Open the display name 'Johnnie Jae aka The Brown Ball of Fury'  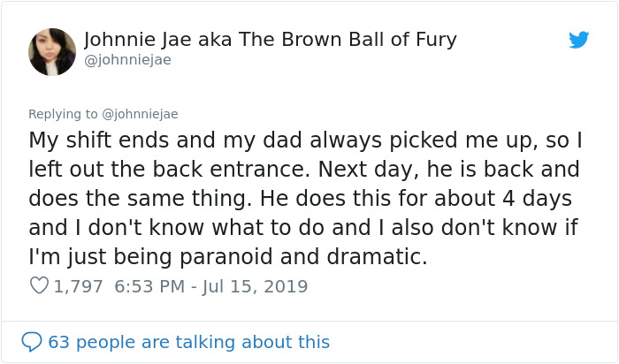[x=271, y=40]
